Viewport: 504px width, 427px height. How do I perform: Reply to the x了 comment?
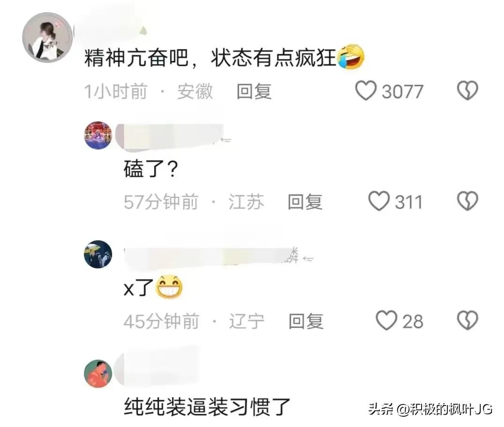(x=306, y=321)
